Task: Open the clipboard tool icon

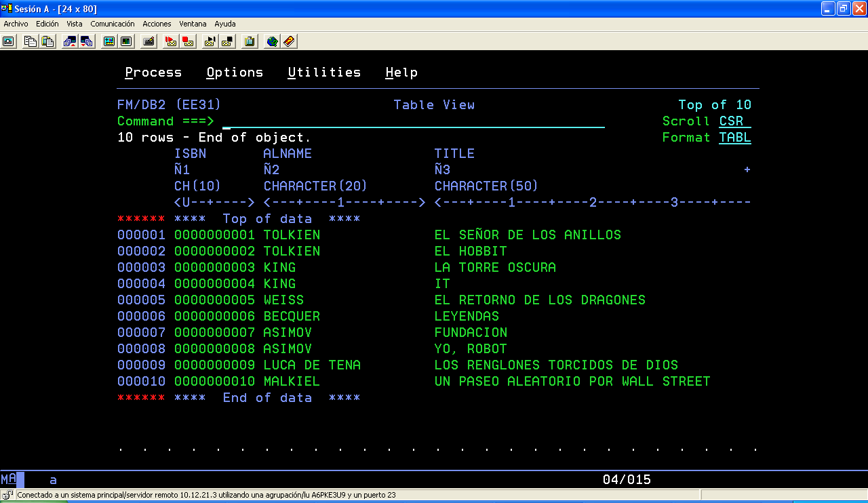Action: tap(249, 41)
